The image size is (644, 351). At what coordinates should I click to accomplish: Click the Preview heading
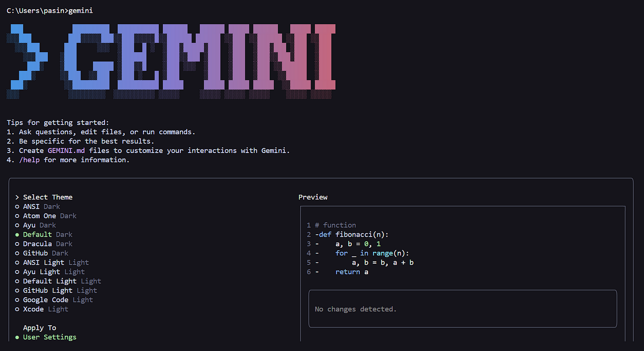[x=313, y=197]
